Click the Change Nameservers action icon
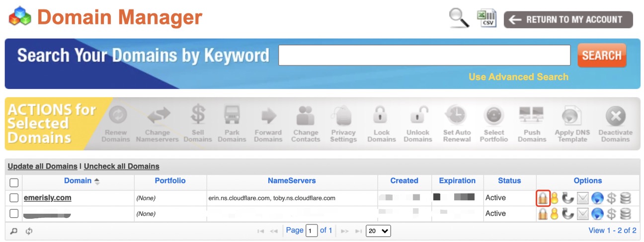Screen dimensions: 644x242 click(x=157, y=116)
